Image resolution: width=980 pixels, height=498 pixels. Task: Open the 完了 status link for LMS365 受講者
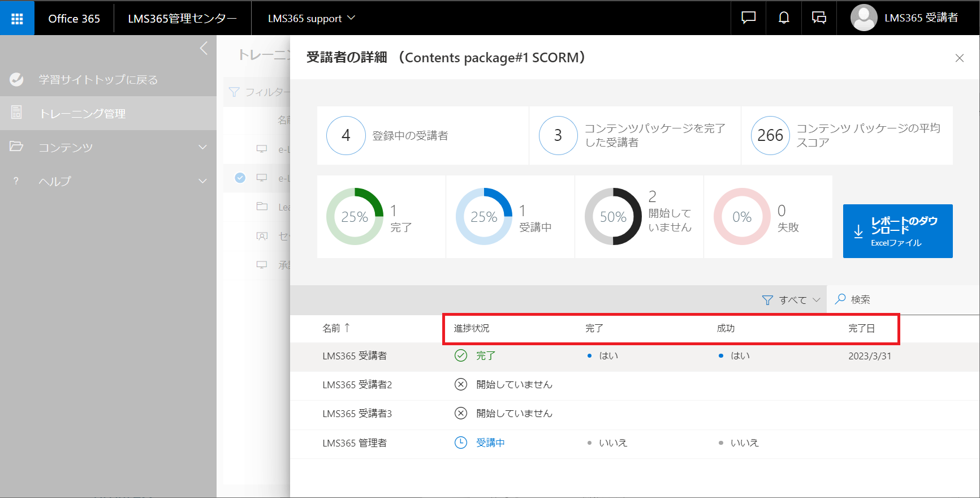pos(486,355)
